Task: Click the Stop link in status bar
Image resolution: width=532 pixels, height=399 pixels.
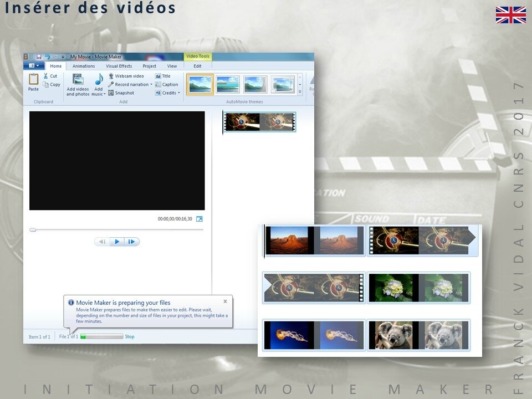Action: [x=130, y=336]
